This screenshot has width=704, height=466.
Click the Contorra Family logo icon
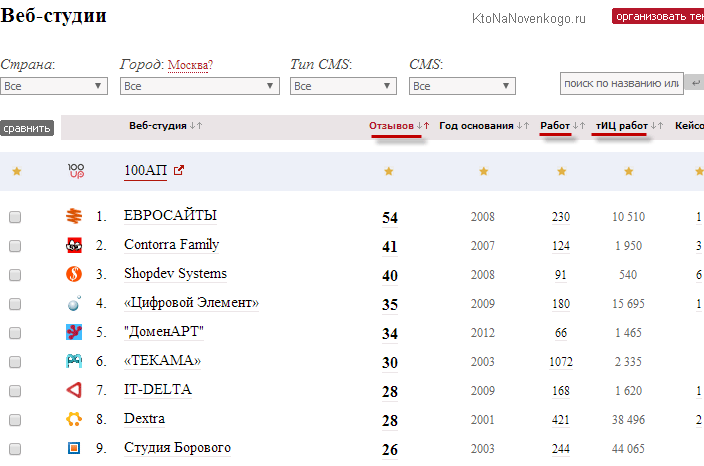pos(74,245)
